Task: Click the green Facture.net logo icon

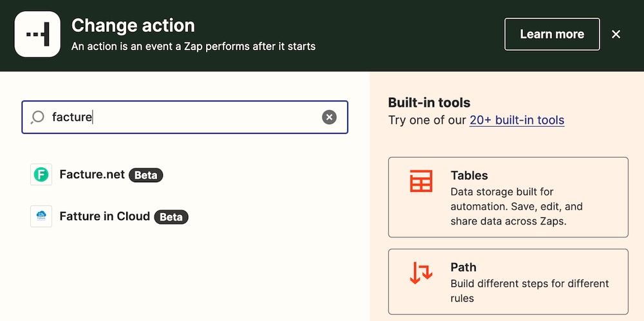Action: tap(41, 175)
